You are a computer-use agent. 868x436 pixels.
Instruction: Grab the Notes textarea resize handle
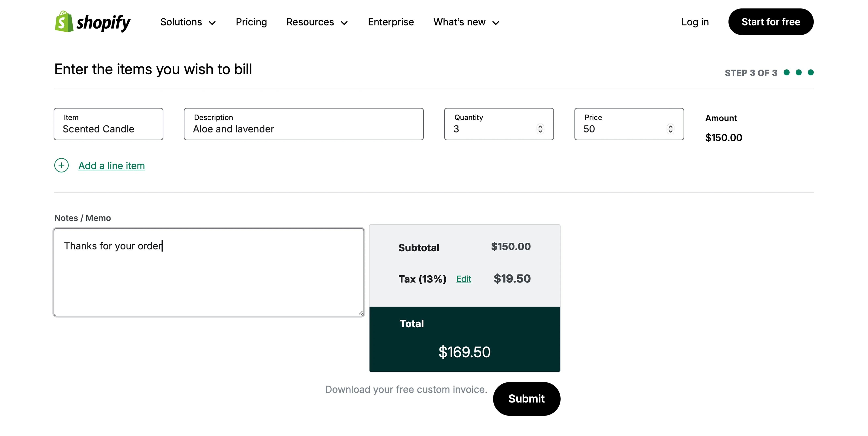pyautogui.click(x=361, y=313)
